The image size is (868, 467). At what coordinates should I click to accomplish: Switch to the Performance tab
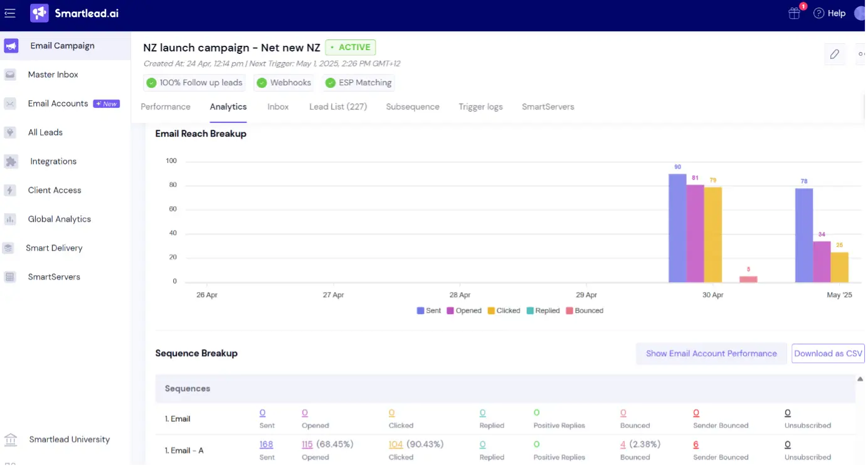coord(166,107)
